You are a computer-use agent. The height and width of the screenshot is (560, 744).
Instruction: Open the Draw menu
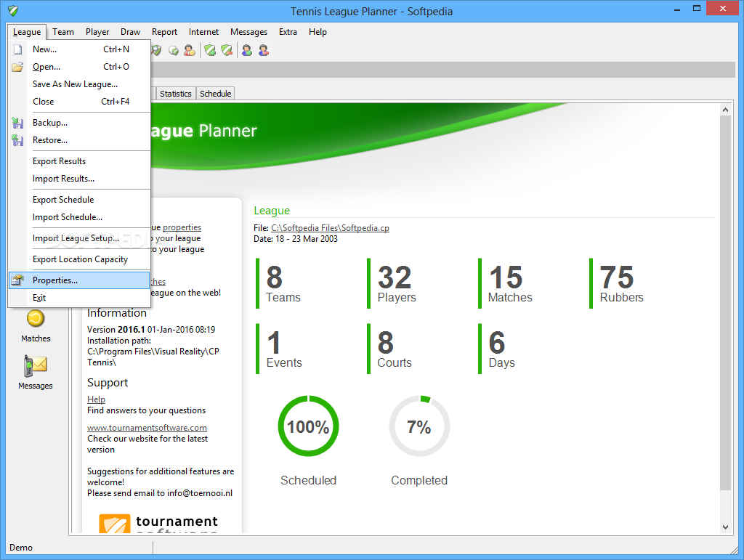130,32
